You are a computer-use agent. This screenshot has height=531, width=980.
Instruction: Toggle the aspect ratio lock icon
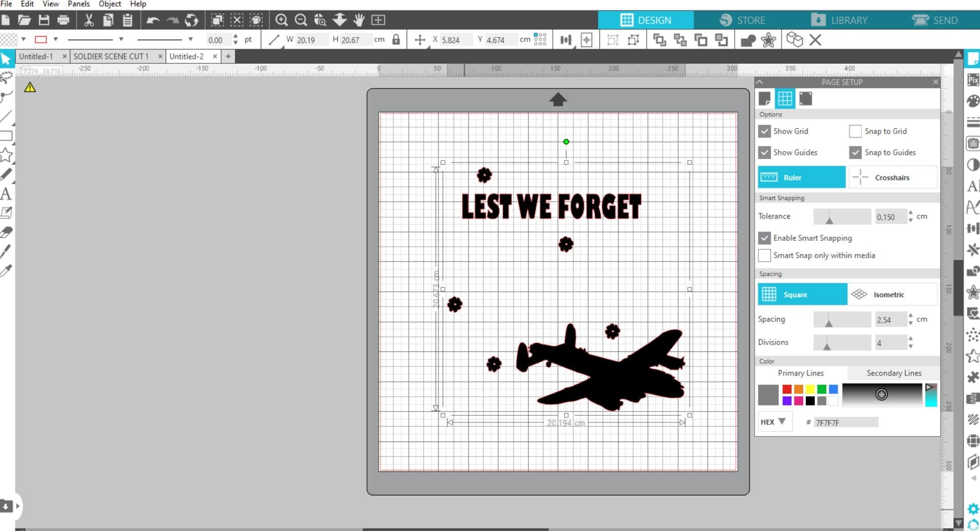pyautogui.click(x=396, y=40)
